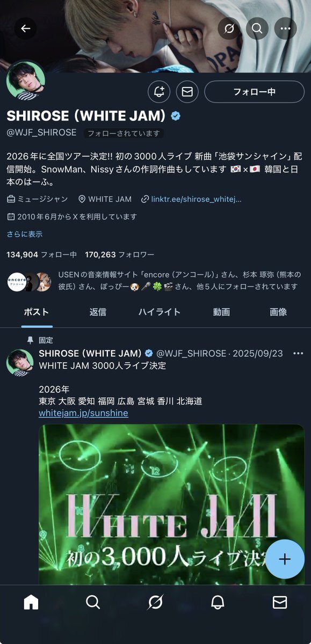This screenshot has width=311, height=644.
Task: Expand bio with さらに表示
Action: 24,234
